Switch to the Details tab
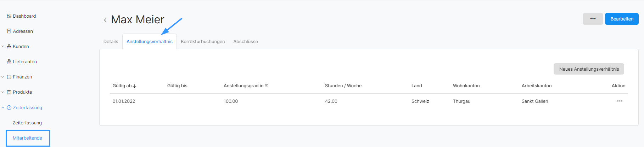This screenshot has height=147, width=644. pyautogui.click(x=111, y=41)
